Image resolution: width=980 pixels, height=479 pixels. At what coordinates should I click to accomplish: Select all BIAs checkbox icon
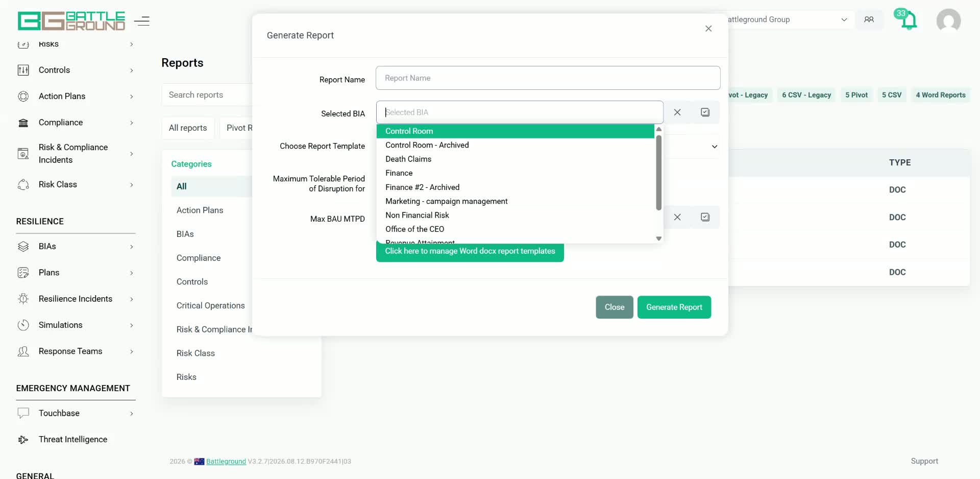click(x=705, y=112)
